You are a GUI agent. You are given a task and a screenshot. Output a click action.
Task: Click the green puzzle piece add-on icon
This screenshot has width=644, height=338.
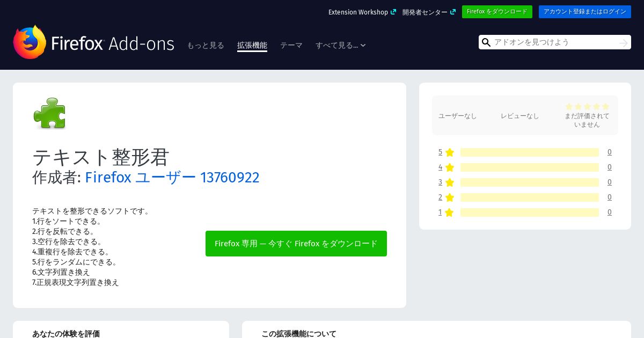click(x=49, y=113)
